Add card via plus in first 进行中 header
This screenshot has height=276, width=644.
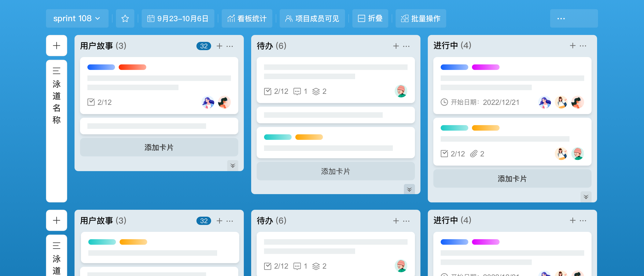click(x=572, y=46)
